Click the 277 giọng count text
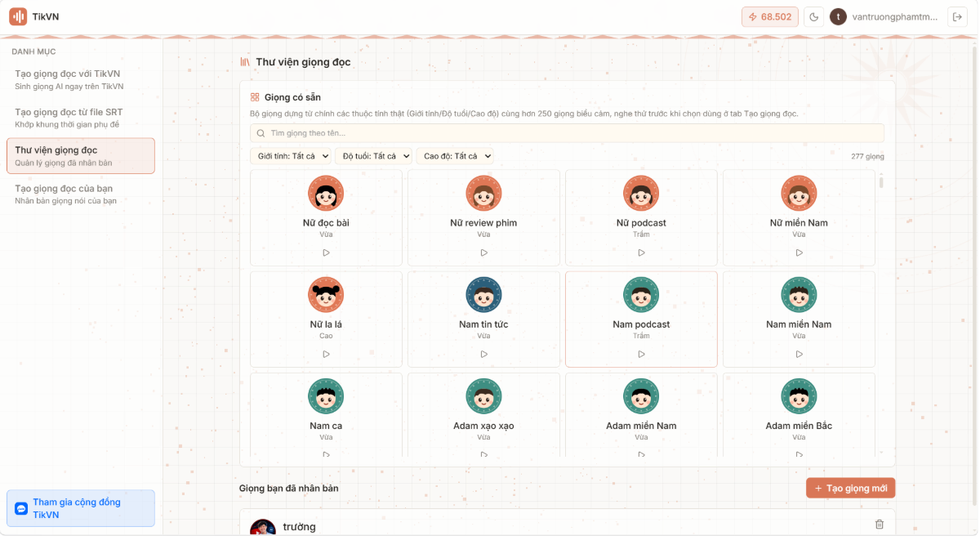This screenshot has width=980, height=536. [867, 156]
